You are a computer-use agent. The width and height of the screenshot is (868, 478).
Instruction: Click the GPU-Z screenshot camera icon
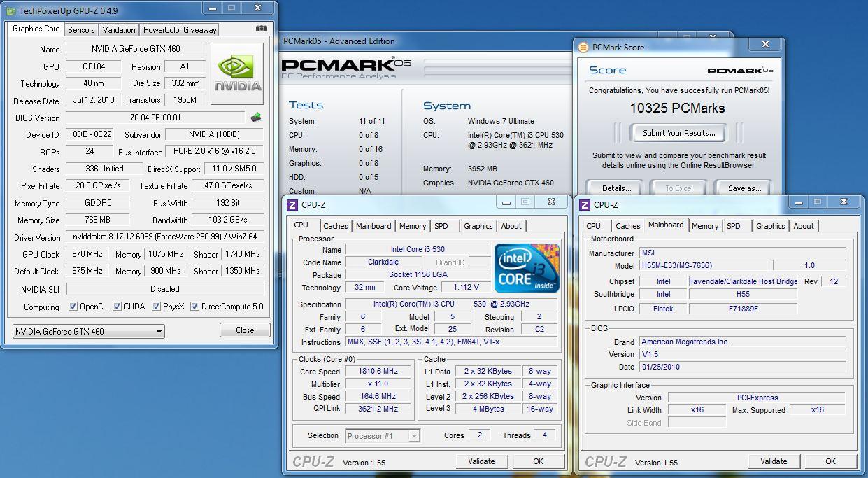[261, 29]
